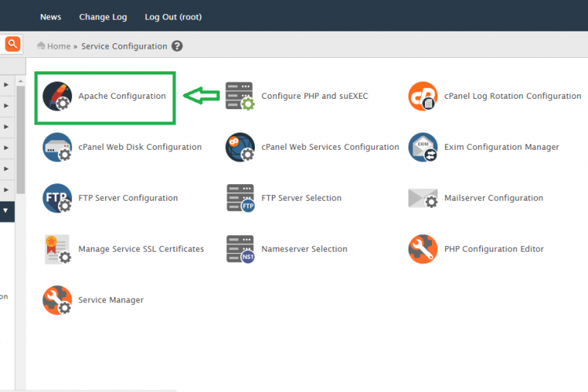Open the Nameserver Selection NS1 icon
Viewport: 588px width, 392px height.
pos(240,249)
